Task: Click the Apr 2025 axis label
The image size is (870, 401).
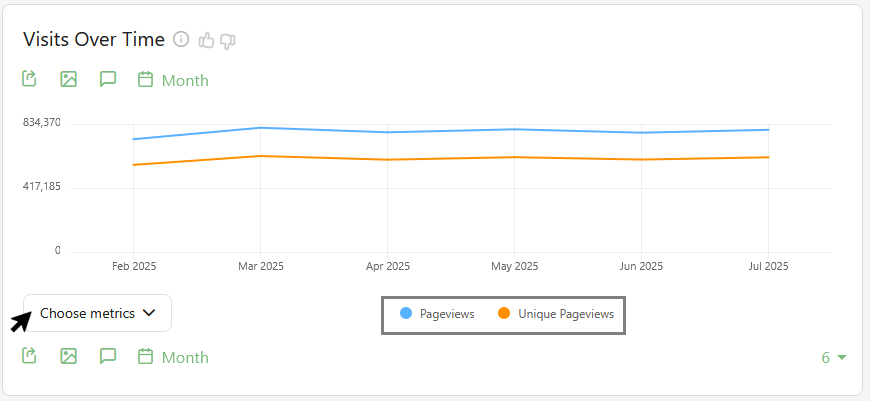Action: tap(388, 266)
